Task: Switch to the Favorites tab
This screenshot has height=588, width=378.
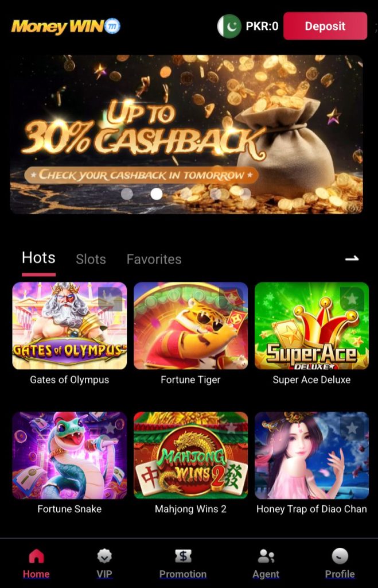Action: coord(154,259)
